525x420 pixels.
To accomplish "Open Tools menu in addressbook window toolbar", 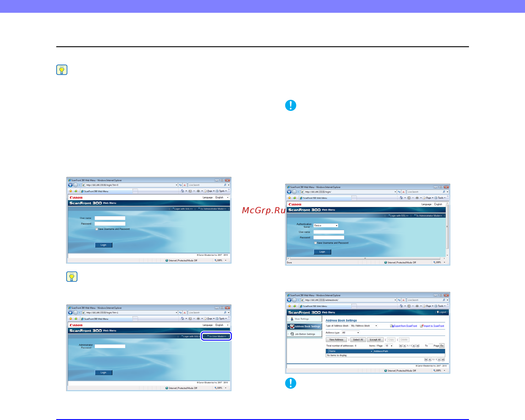I will 441,306.
